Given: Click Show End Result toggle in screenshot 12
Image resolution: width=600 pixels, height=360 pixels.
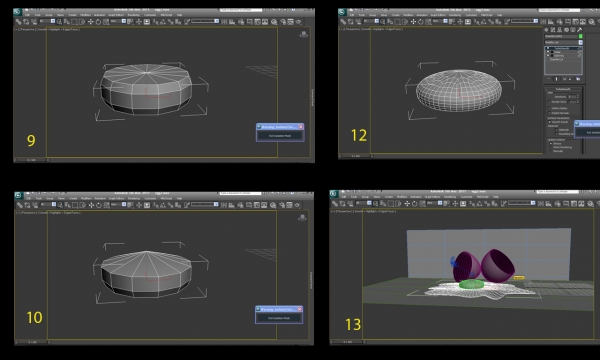Looking at the screenshot, I should 556,79.
